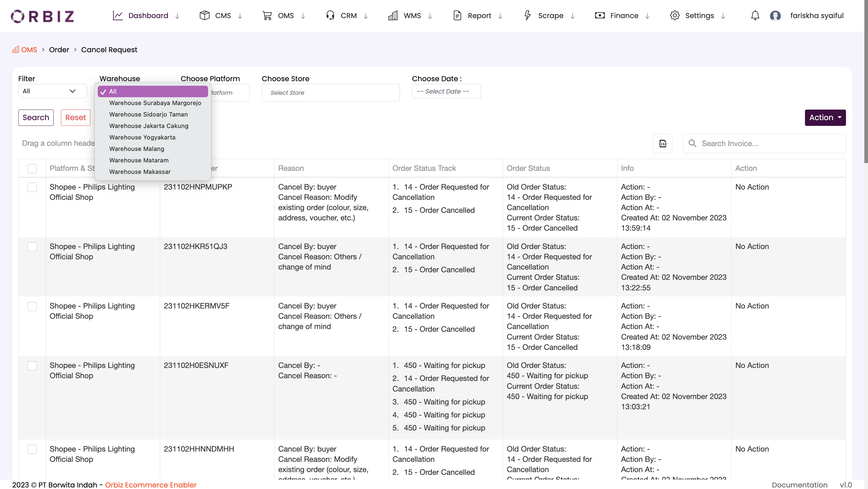The image size is (868, 489).
Task: Click the Settings gear icon
Action: (675, 15)
